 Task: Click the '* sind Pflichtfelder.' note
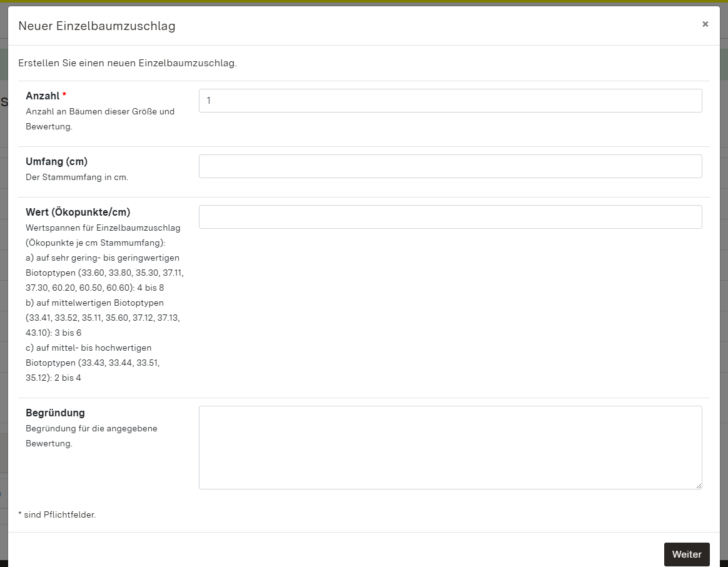(x=57, y=515)
